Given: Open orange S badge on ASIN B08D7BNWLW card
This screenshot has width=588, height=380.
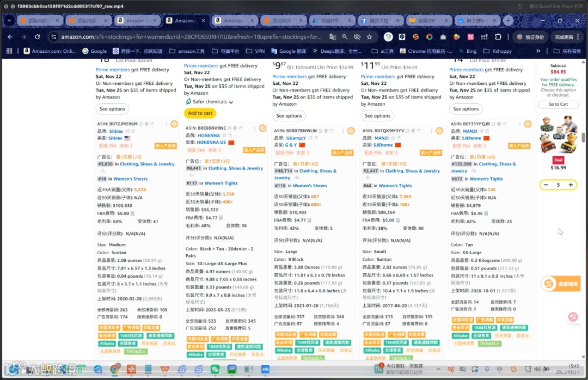Looking at the screenshot, I should 351,131.
